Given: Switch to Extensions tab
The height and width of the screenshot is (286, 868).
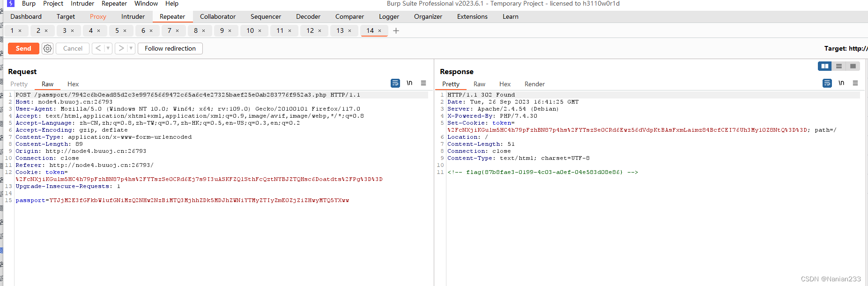Looking at the screenshot, I should [x=472, y=16].
